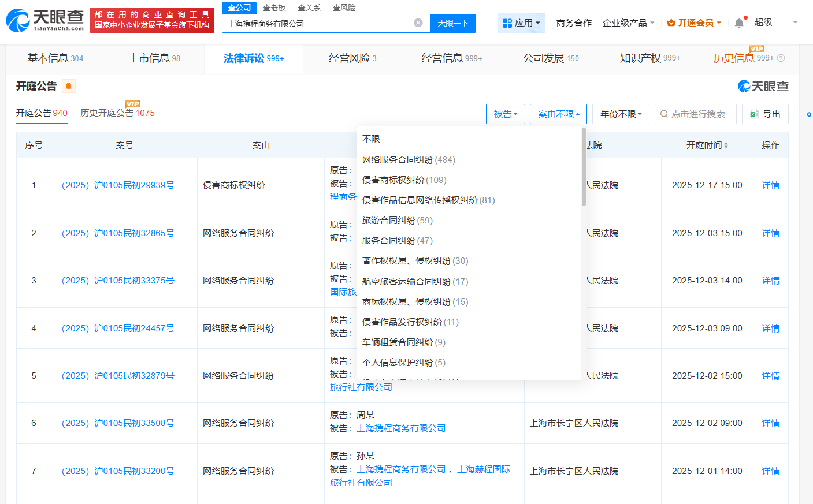Screen dimensions: 813x504
Task: Expand the 被告 filter dropdown
Action: (505, 114)
